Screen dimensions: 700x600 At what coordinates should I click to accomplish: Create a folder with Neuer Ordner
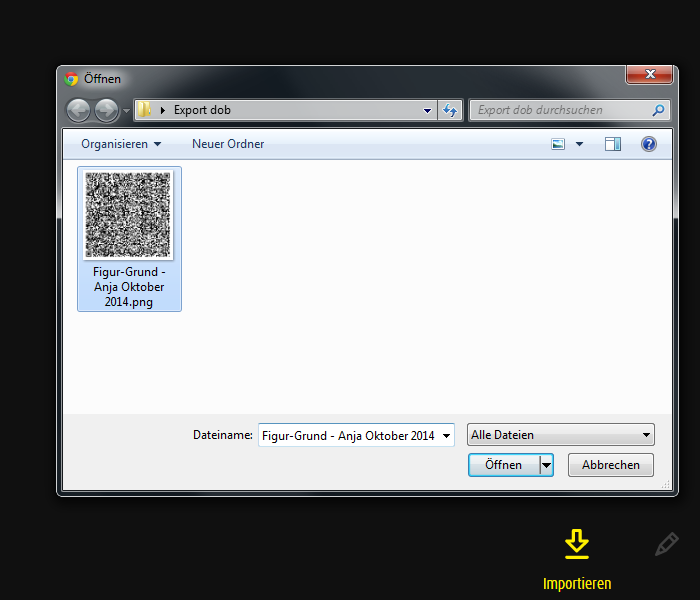(x=228, y=144)
